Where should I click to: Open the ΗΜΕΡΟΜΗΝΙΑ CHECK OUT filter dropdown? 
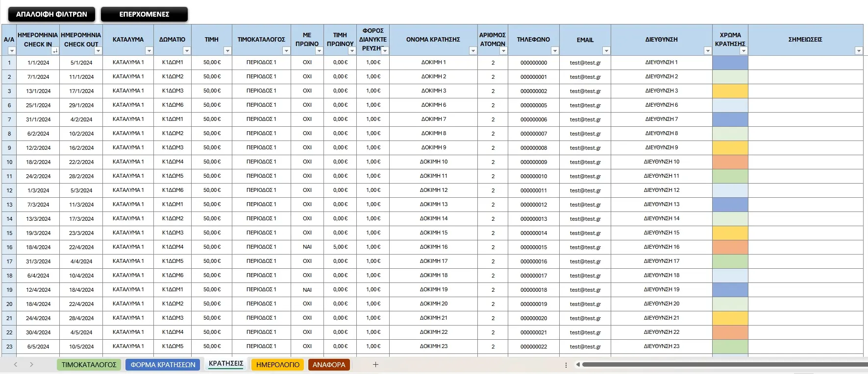98,51
